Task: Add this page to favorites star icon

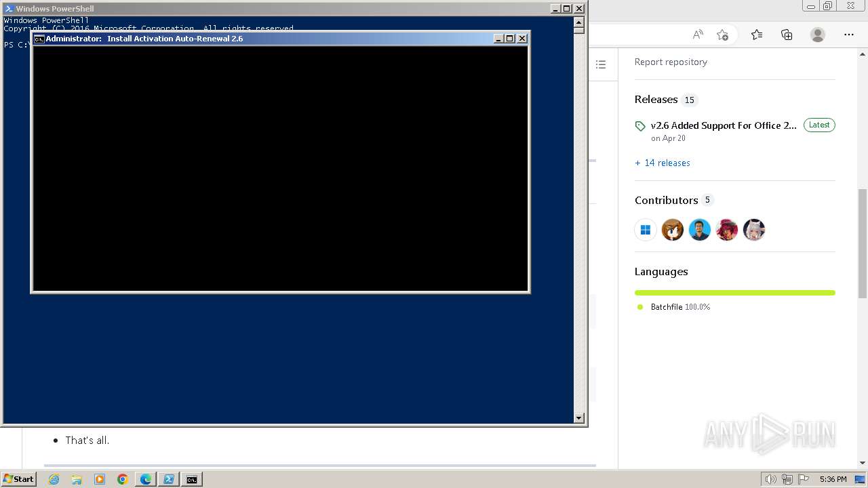Action: point(722,35)
